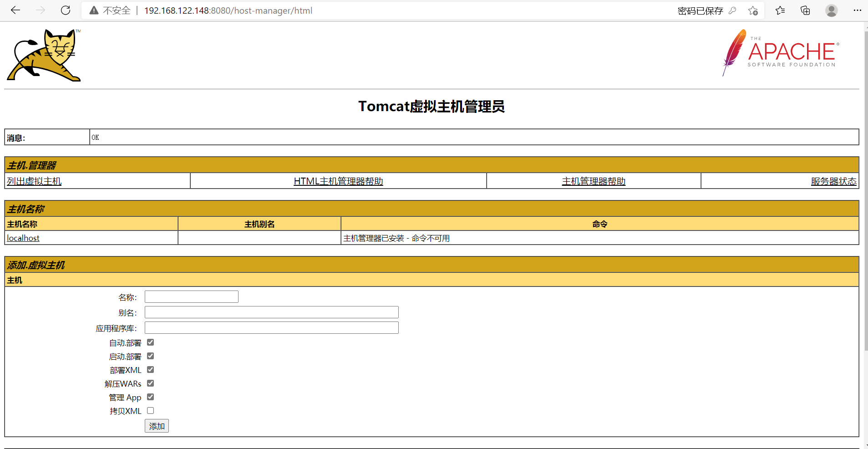Uncheck the 解压WARs checkbox
The width and height of the screenshot is (868, 449).
pos(151,383)
